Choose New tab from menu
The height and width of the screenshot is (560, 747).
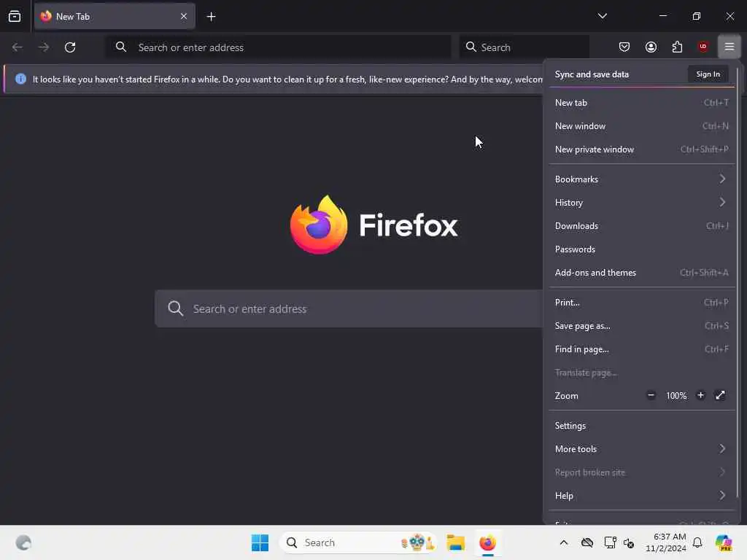641,102
